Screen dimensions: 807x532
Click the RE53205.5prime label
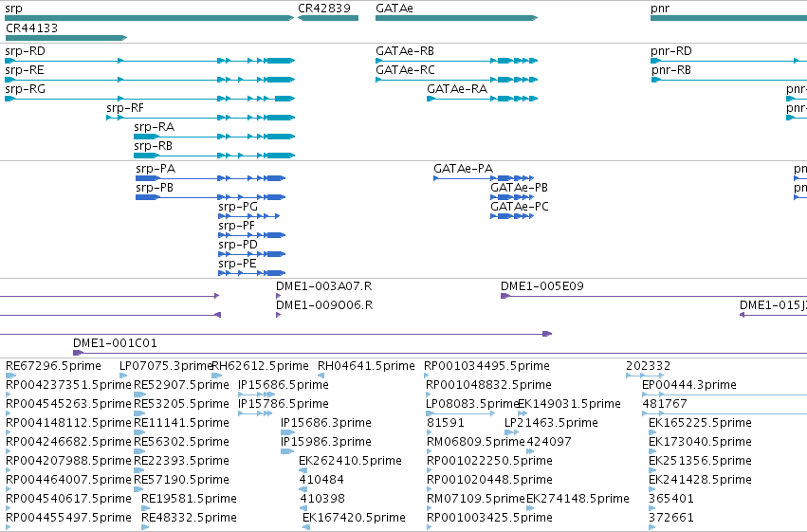pos(181,404)
